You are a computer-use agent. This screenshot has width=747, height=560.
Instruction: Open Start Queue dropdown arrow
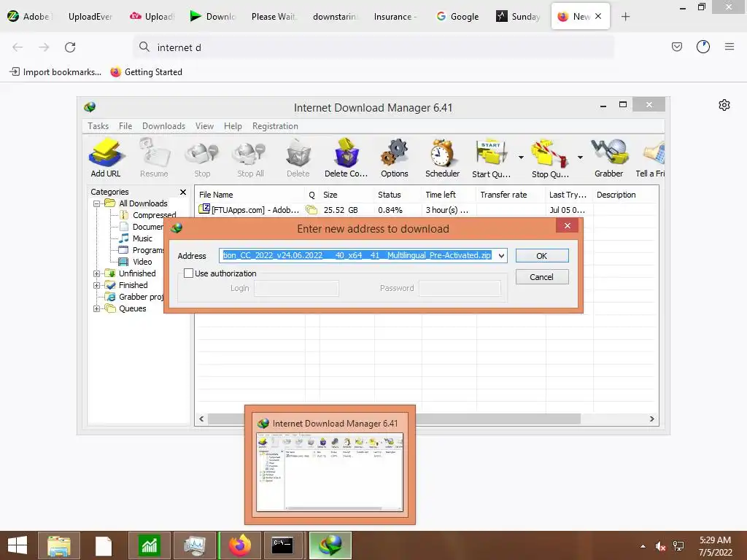(521, 157)
